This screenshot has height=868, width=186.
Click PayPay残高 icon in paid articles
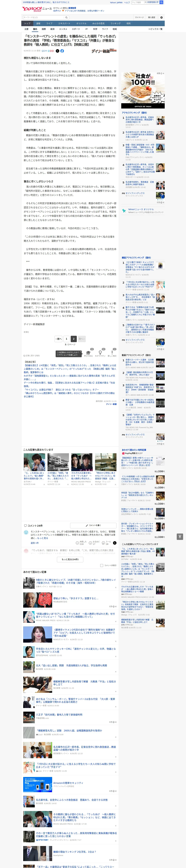(123, 453)
